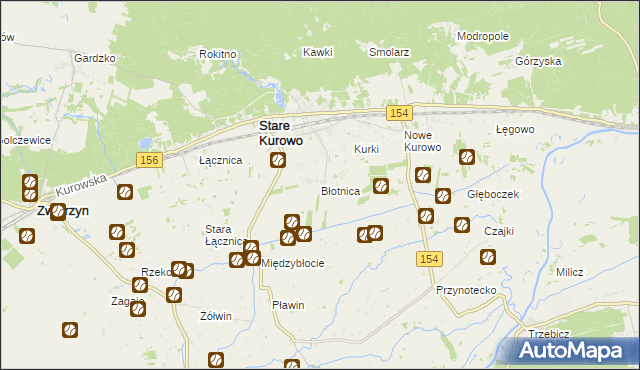
Task: Select the marker left of Głęboczek label
Action: click(x=443, y=196)
